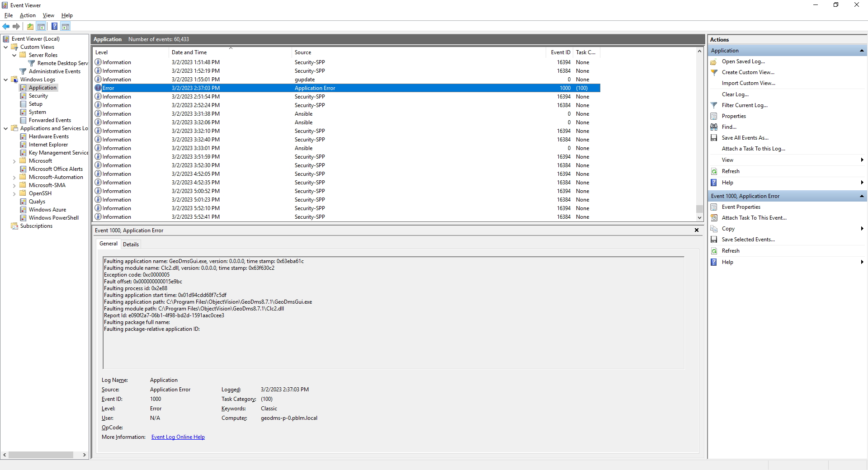Click the back navigation arrow in the toolbar
This screenshot has width=868, height=470.
[x=6, y=26]
